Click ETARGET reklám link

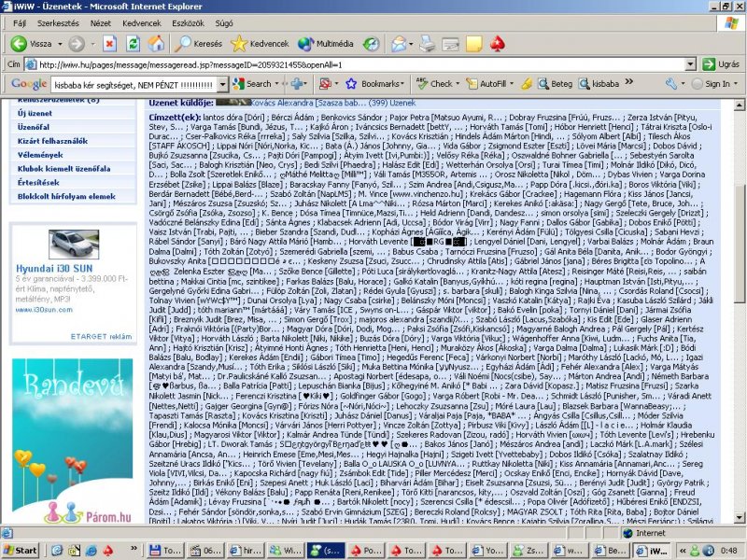tap(101, 336)
